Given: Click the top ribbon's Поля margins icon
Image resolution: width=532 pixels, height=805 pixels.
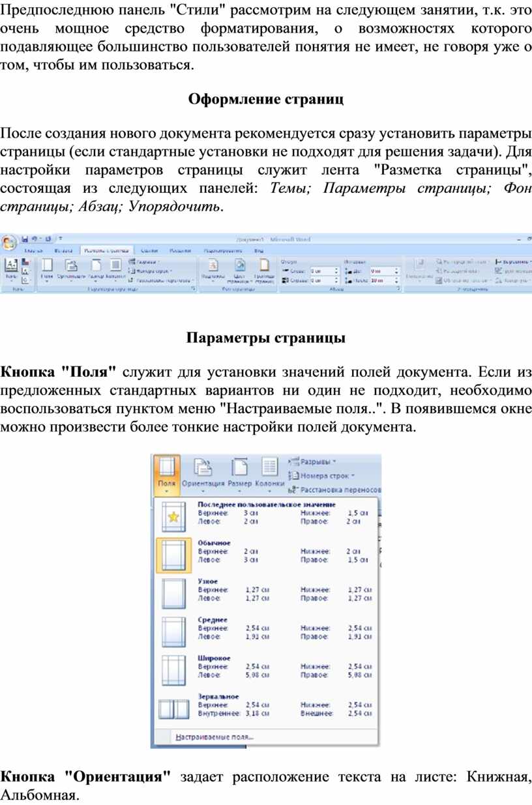Looking at the screenshot, I should click(47, 269).
